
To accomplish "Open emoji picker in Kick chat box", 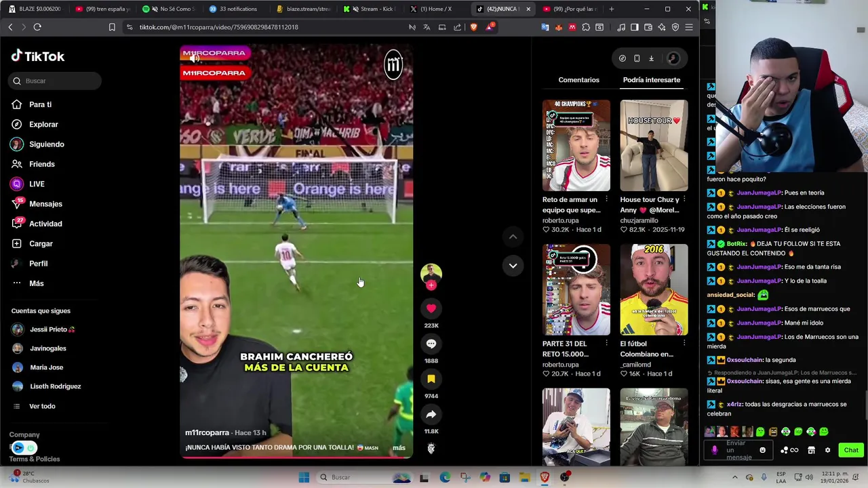I will coord(762,450).
